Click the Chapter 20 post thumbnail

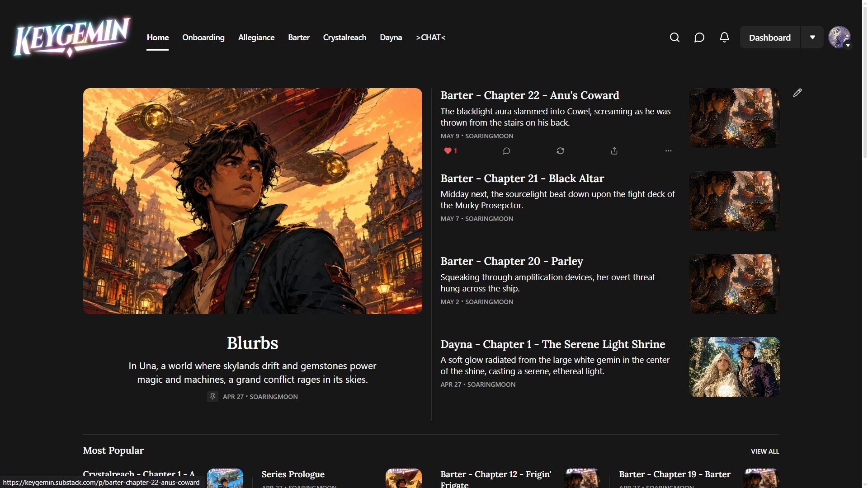tap(735, 284)
